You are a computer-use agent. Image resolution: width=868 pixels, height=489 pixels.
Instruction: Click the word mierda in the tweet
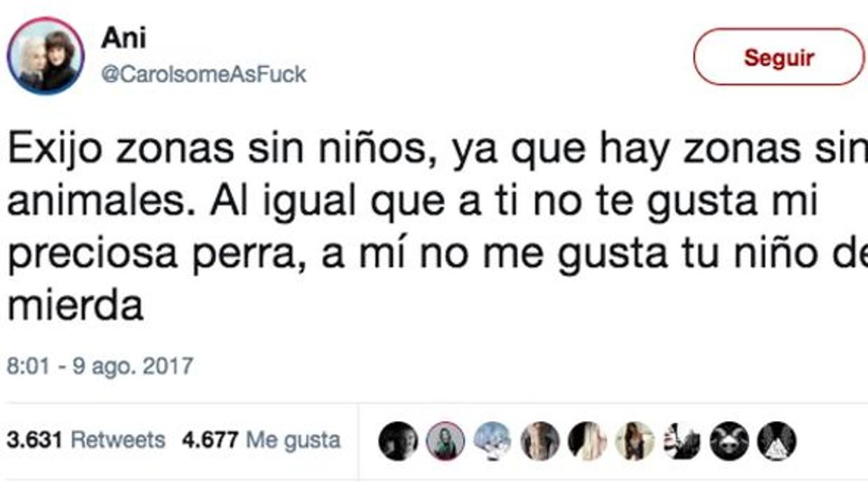(x=76, y=305)
